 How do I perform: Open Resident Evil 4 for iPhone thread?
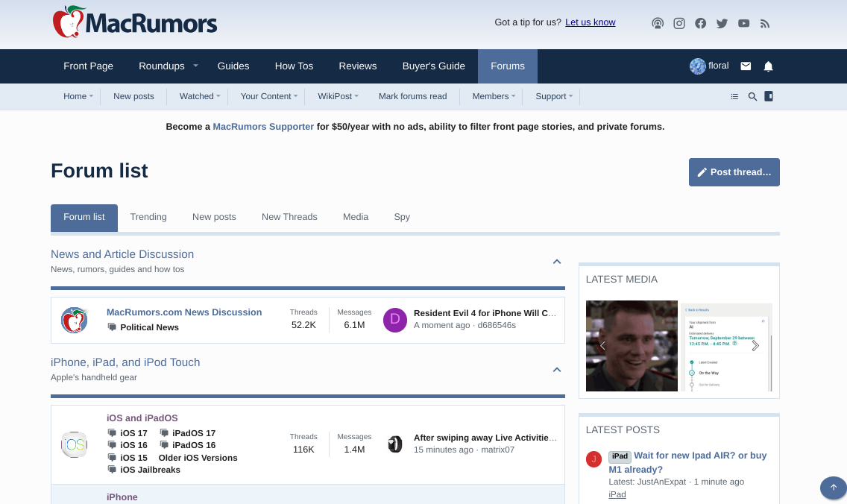click(485, 313)
